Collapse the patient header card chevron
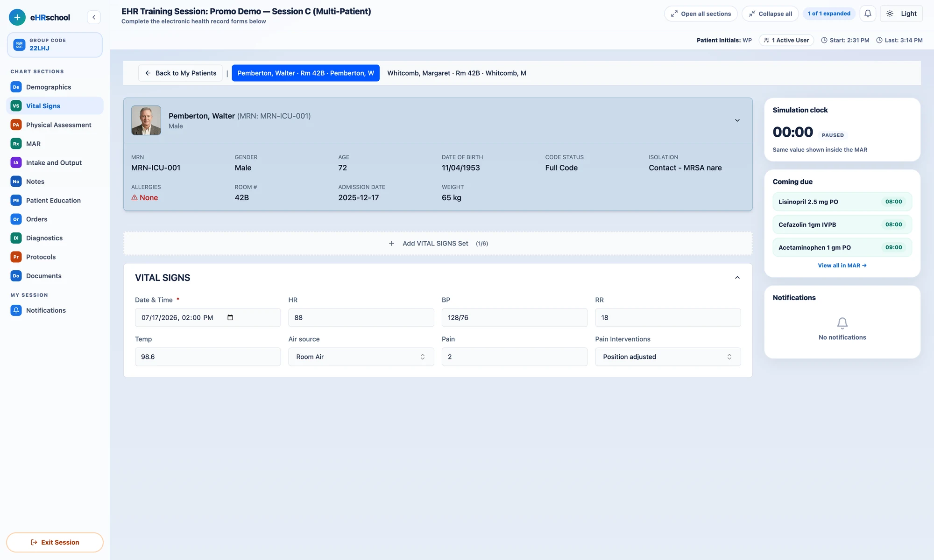This screenshot has width=934, height=560. coord(737,120)
